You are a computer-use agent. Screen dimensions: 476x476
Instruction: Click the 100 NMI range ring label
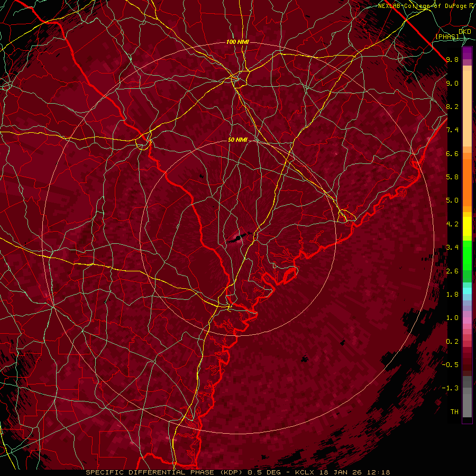pyautogui.click(x=237, y=42)
